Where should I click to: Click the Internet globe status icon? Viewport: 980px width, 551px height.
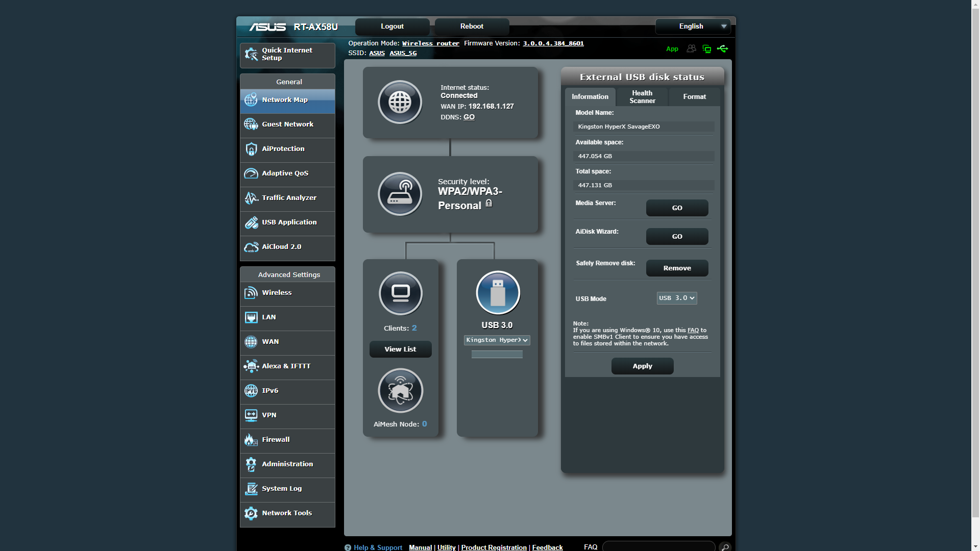(400, 102)
